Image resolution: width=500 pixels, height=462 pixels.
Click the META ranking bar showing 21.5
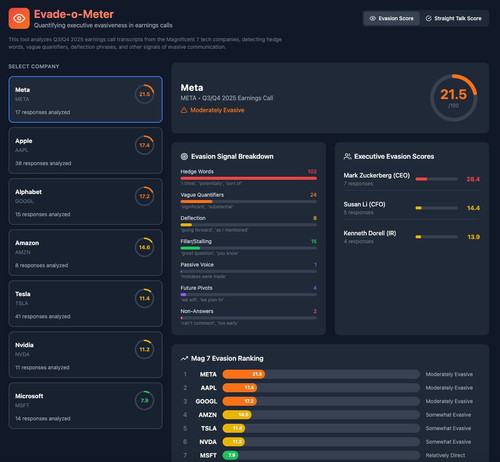pos(244,374)
